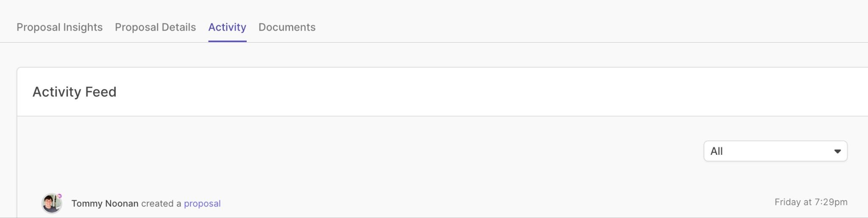The height and width of the screenshot is (218, 868).
Task: Click the purple underline beneath the Activity tab
Action: coord(227,41)
